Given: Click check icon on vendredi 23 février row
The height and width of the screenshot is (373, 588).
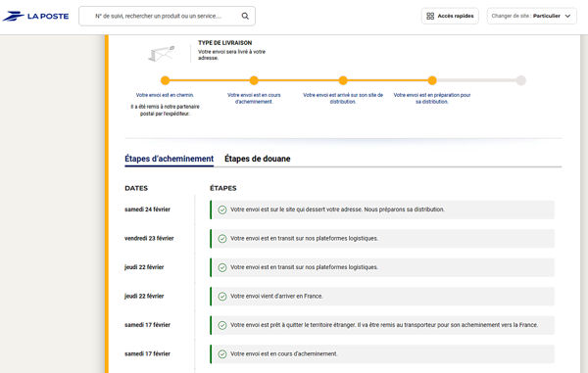Looking at the screenshot, I should click(x=222, y=239).
